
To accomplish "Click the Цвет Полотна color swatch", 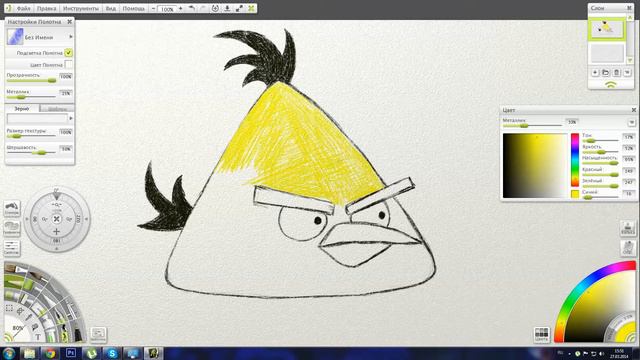I will coord(68,64).
